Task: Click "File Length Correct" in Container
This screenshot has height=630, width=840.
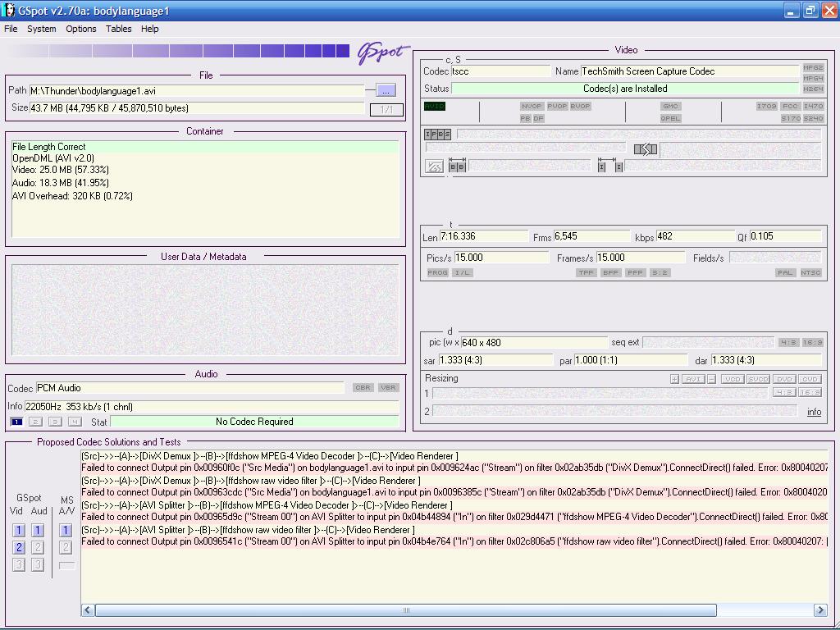Action: coord(48,147)
